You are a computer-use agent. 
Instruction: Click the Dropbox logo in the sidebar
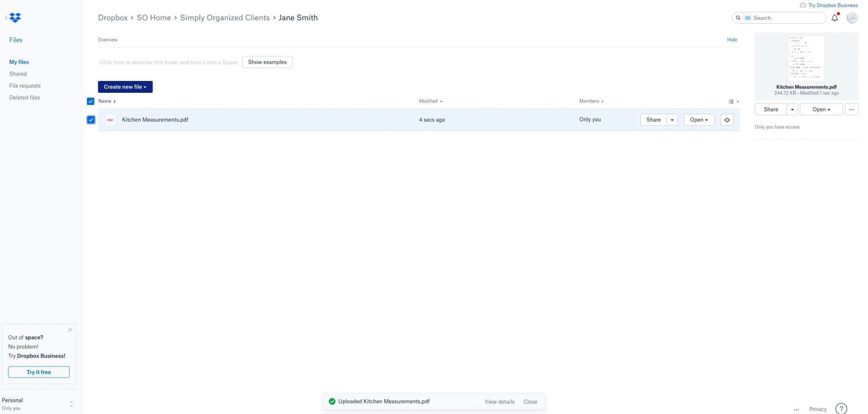(15, 17)
